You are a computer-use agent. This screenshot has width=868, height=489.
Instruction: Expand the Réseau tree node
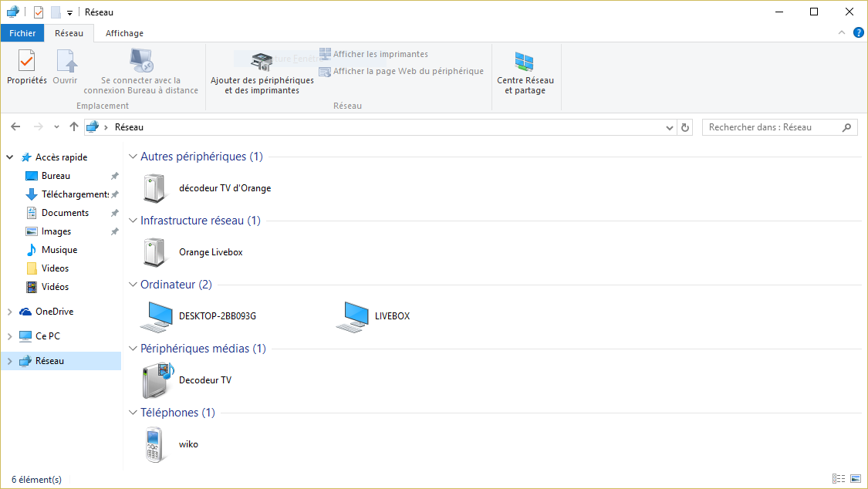click(10, 361)
